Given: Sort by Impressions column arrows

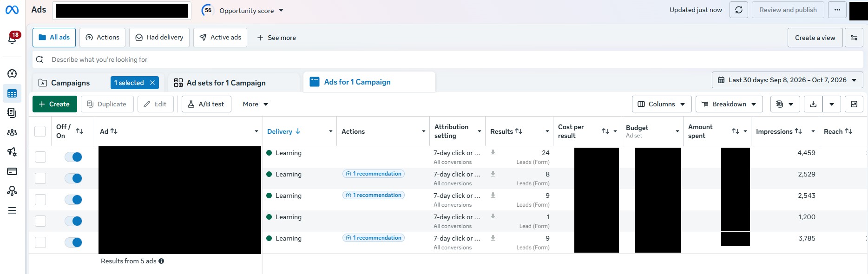Looking at the screenshot, I should [798, 131].
